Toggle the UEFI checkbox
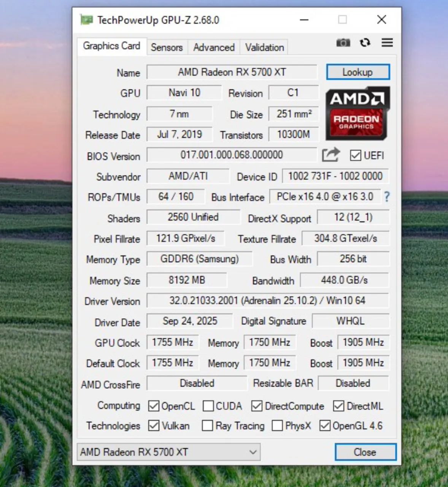 point(356,155)
